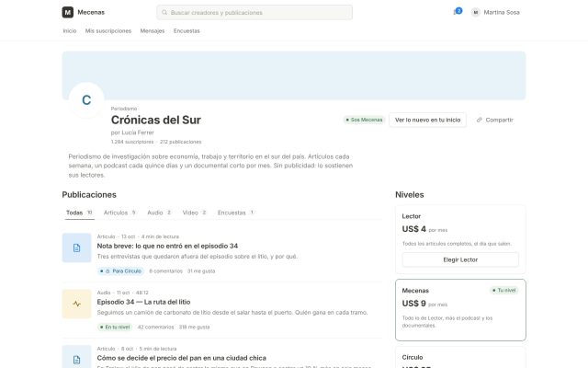
Task: Open Nota breve episodio 34 article
Action: tap(167, 246)
